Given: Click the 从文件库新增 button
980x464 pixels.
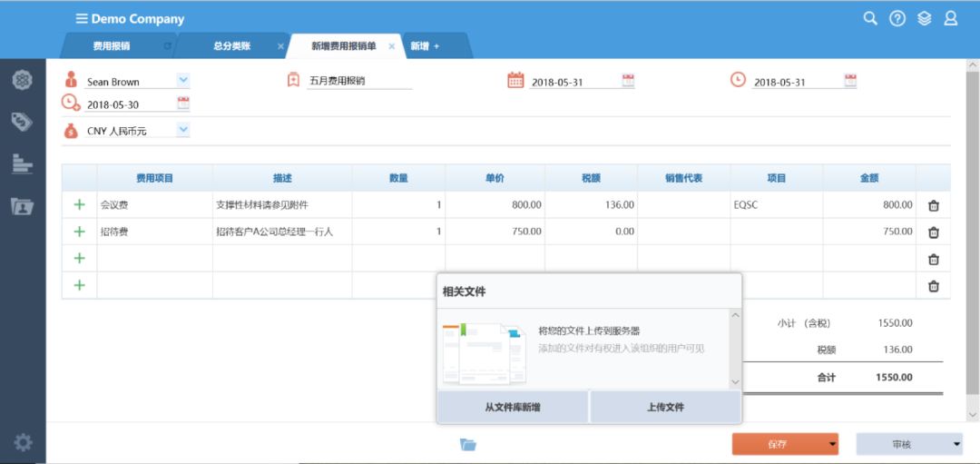Looking at the screenshot, I should (513, 407).
